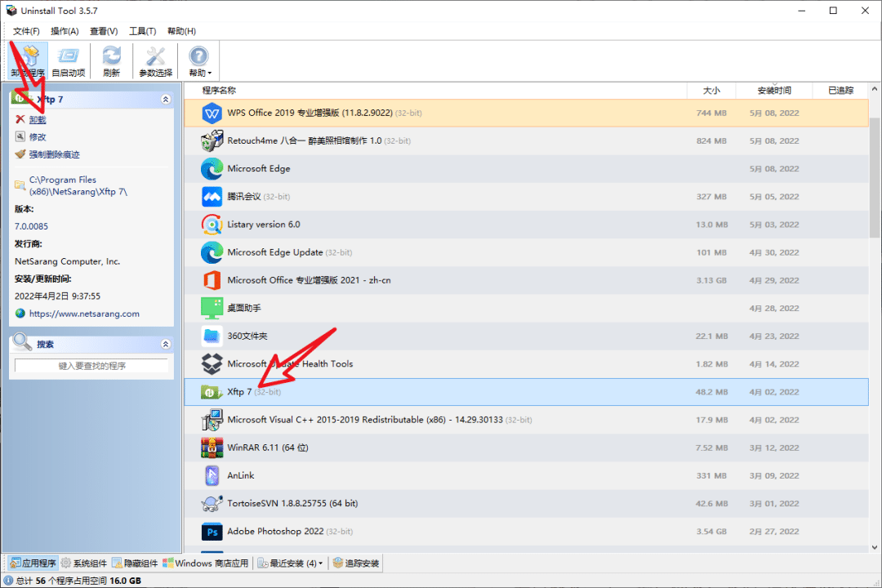Image resolution: width=882 pixels, height=588 pixels.
Task: Click the WinRAR 6.11 icon
Action: (212, 448)
